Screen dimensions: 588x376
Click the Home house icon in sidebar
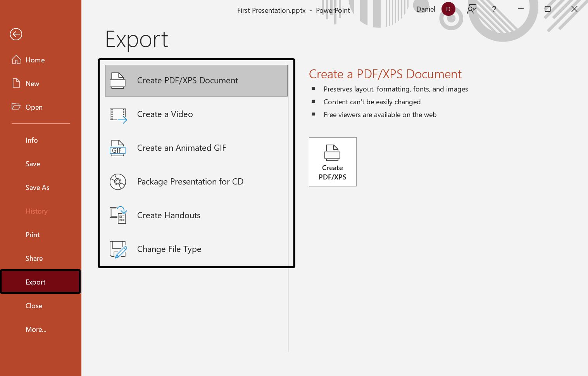16,59
